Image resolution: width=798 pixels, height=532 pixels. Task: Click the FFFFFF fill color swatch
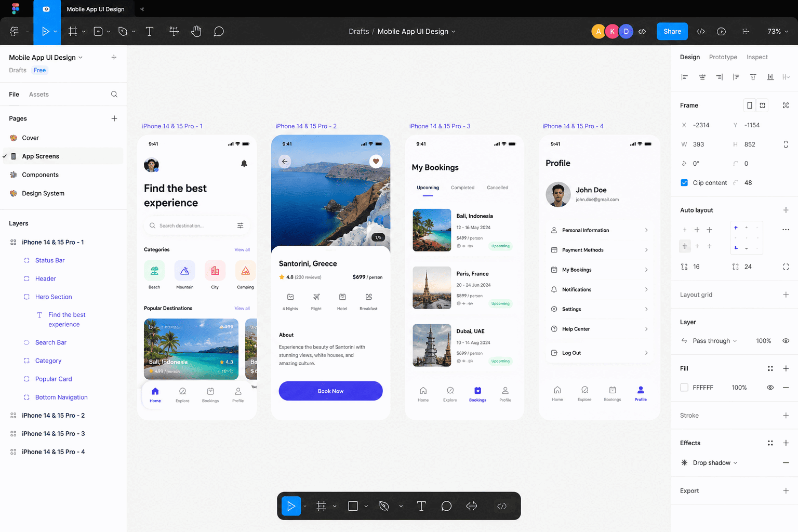tap(684, 388)
